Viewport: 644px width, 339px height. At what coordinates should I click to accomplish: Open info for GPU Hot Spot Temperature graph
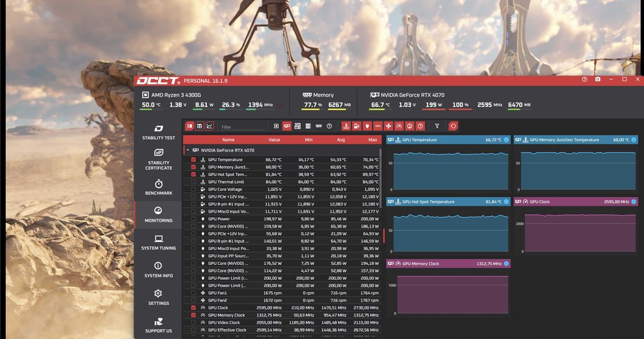[506, 202]
